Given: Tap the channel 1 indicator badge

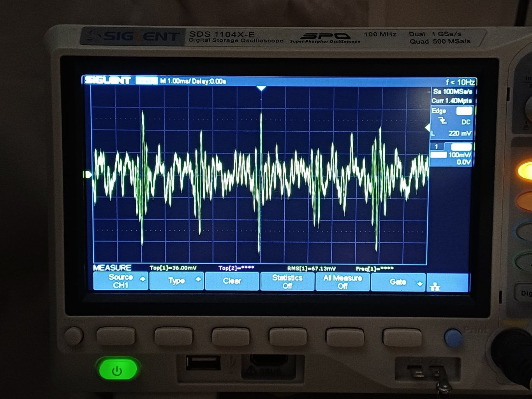Looking at the screenshot, I should click(437, 147).
